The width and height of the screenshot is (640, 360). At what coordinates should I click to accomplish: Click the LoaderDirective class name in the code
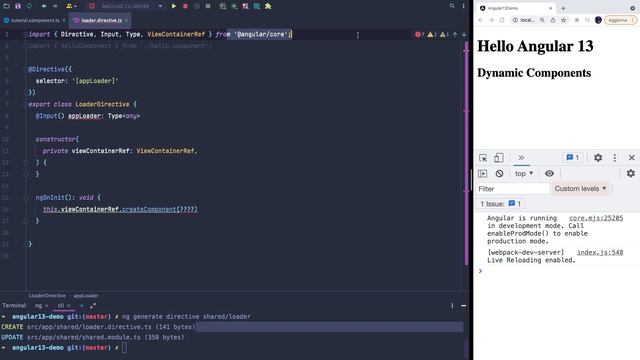(x=102, y=104)
